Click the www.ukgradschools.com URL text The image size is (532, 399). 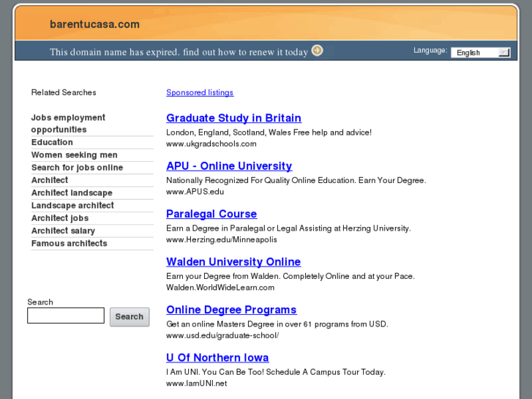(x=211, y=143)
